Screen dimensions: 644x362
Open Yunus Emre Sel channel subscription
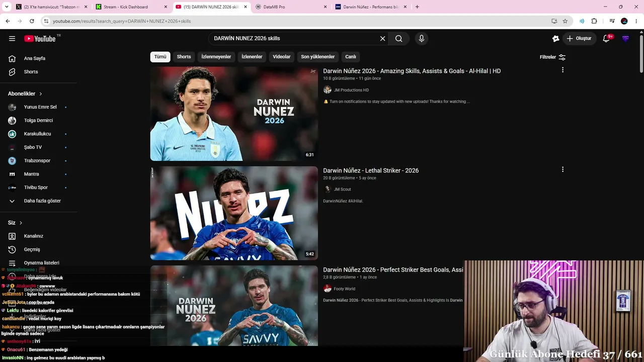tap(39, 107)
